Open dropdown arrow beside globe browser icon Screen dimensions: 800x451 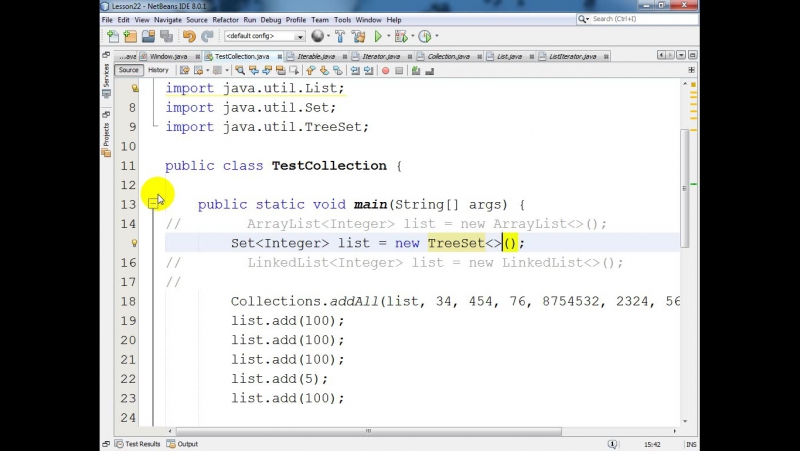pos(328,36)
